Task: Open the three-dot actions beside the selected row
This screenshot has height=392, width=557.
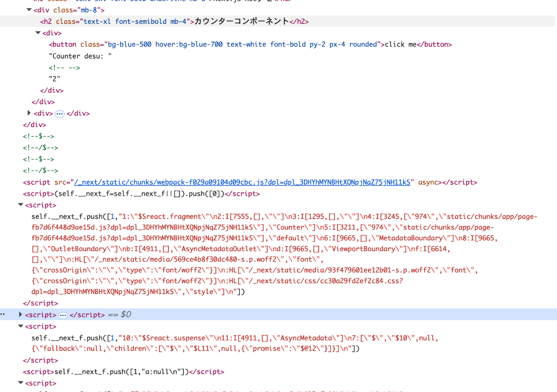Action: click(3, 314)
